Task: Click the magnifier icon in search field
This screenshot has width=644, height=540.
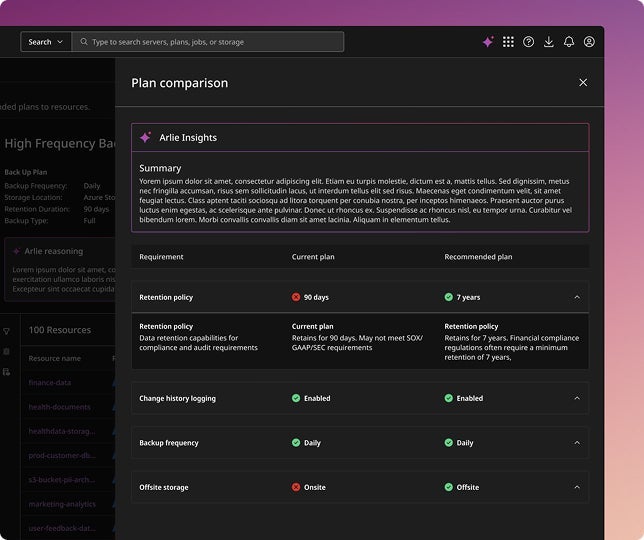Action: click(83, 42)
